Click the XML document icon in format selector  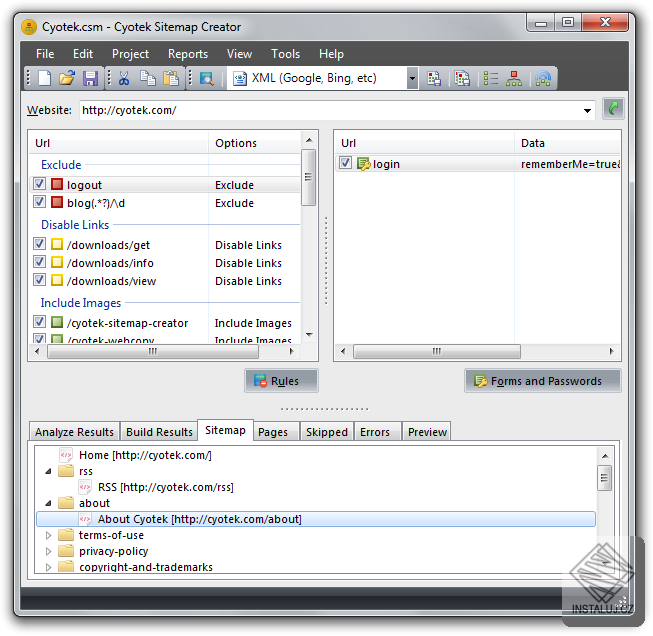pos(240,78)
